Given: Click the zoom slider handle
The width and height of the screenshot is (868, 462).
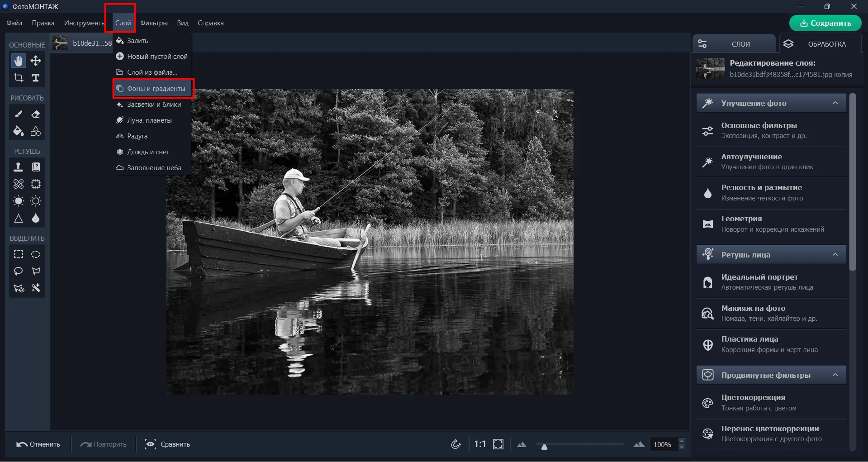Looking at the screenshot, I should pyautogui.click(x=544, y=447).
